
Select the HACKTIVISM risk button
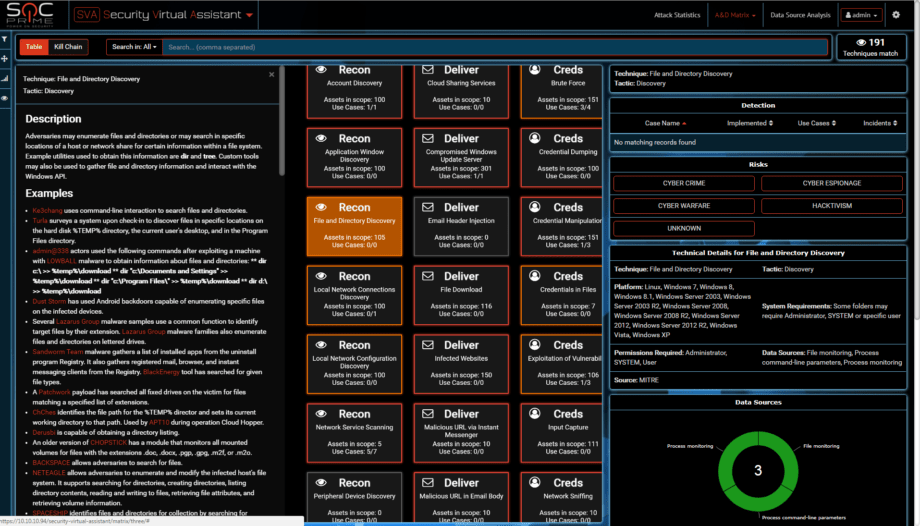pos(832,206)
